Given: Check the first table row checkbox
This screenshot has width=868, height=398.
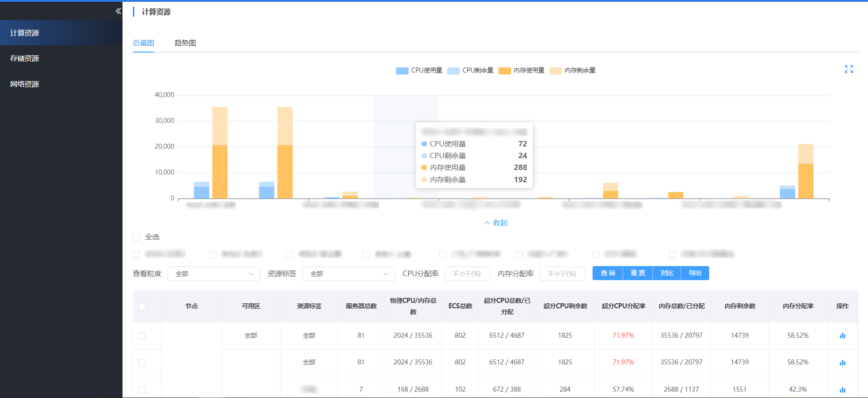Looking at the screenshot, I should [x=142, y=336].
